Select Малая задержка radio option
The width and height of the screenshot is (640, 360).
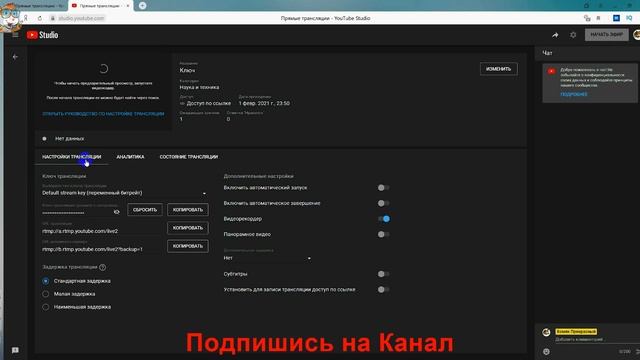coord(46,294)
